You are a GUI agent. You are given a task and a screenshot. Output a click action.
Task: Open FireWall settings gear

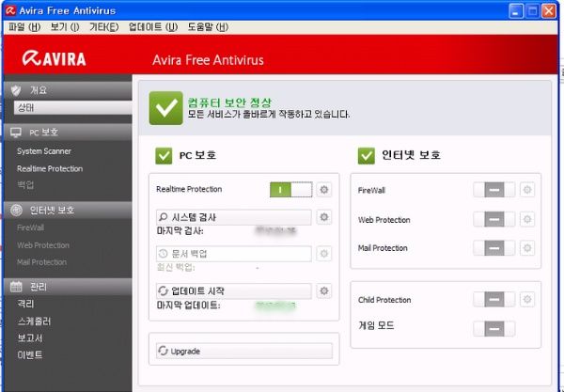point(527,190)
